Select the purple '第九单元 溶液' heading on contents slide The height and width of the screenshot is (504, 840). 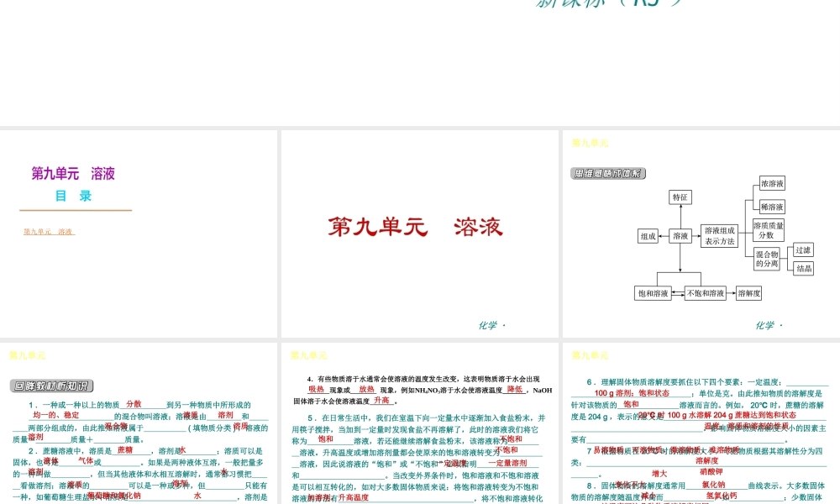tap(73, 174)
